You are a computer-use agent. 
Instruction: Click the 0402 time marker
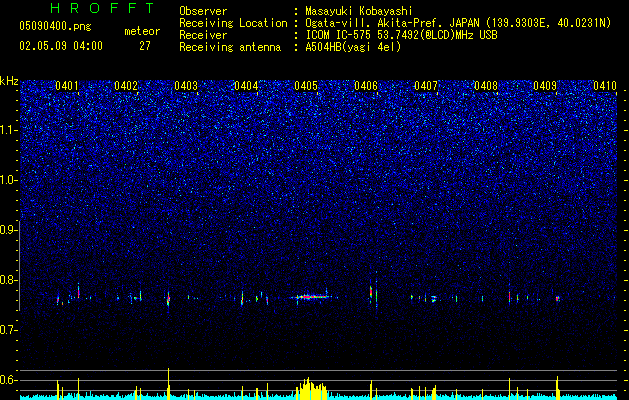pos(126,86)
